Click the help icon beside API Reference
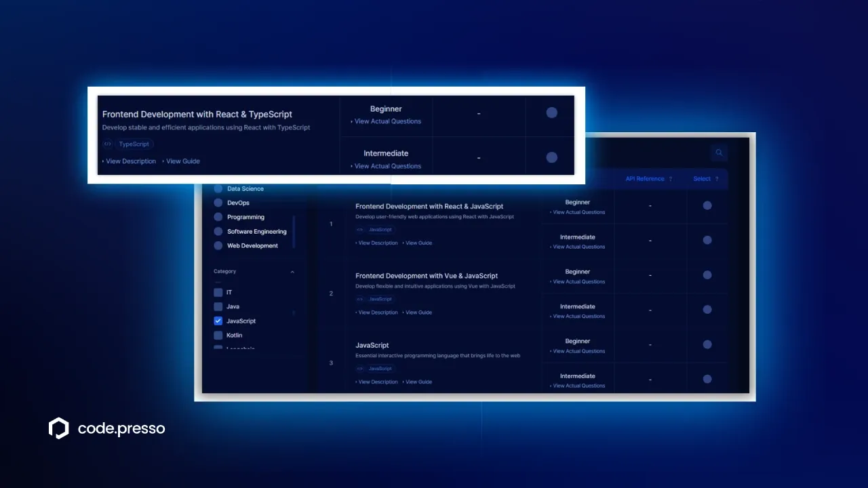Image resolution: width=868 pixels, height=488 pixels. click(671, 179)
